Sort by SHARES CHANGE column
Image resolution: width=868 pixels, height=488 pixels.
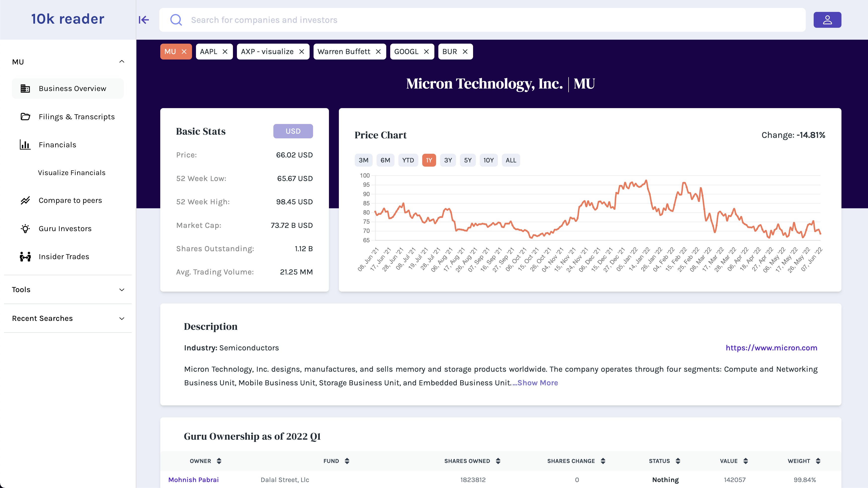[603, 461]
